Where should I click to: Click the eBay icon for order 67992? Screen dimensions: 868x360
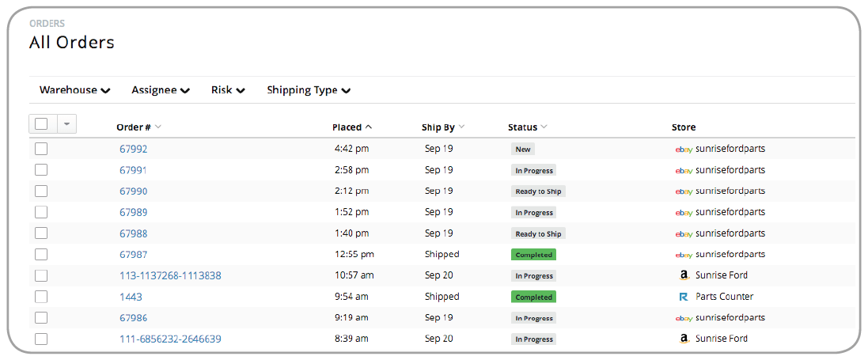coord(684,149)
